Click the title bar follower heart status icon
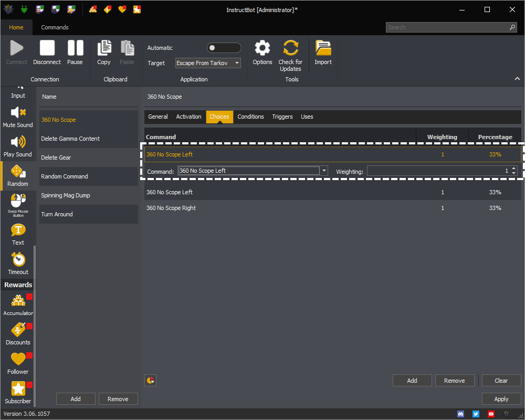Screen dimensions: 525x420 pyautogui.click(x=122, y=9)
